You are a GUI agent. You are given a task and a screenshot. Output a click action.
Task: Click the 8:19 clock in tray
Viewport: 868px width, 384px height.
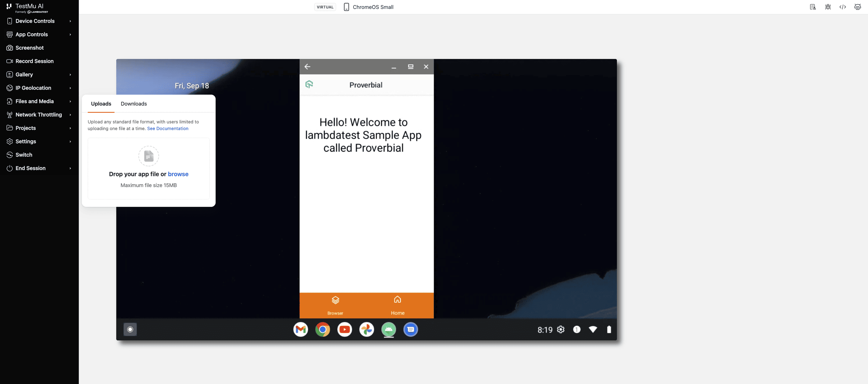click(x=545, y=330)
